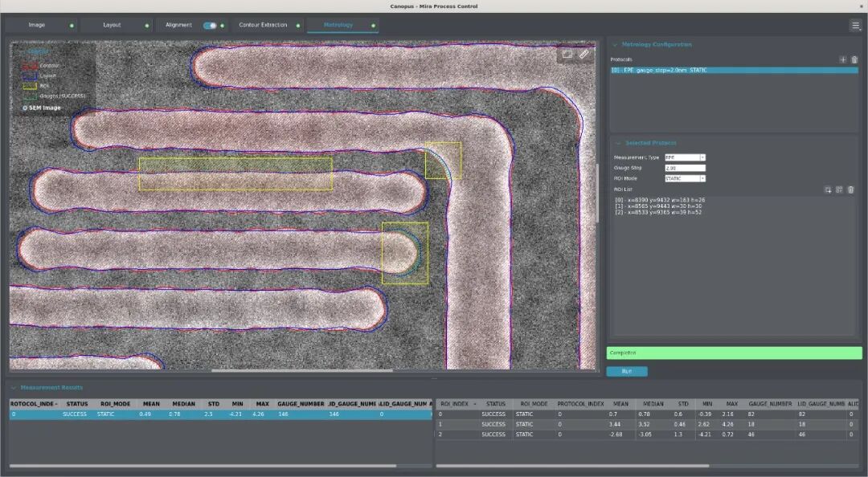Click the Run button
This screenshot has width=868, height=477.
coord(626,372)
